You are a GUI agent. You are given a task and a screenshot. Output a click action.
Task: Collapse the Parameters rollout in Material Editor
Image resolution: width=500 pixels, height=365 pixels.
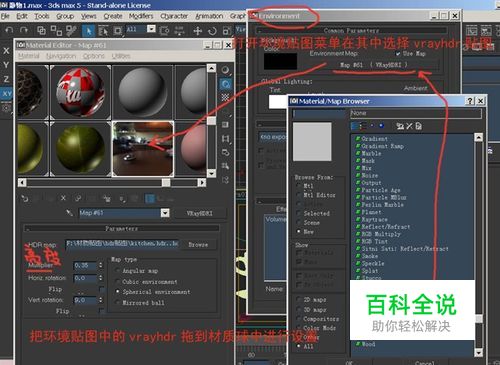[121, 229]
